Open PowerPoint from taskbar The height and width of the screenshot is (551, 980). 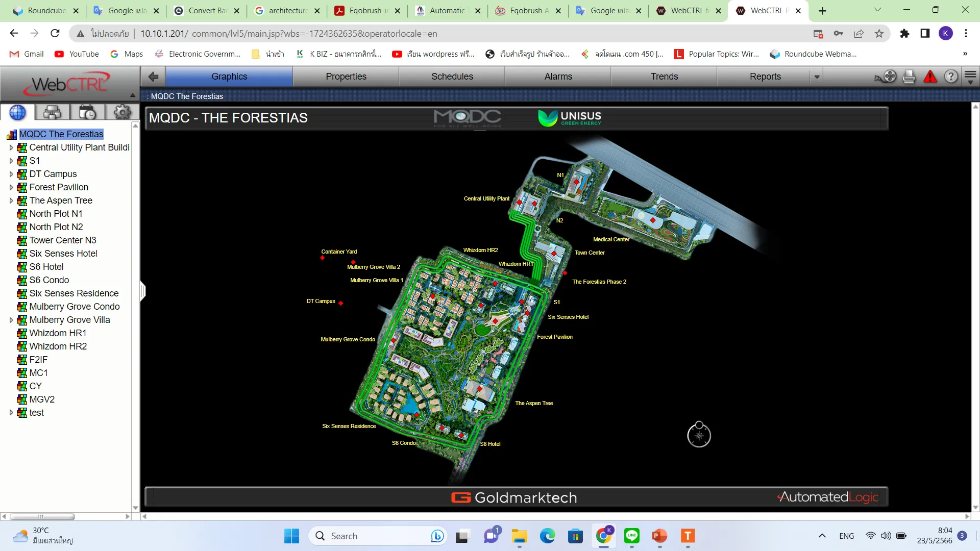pos(659,536)
